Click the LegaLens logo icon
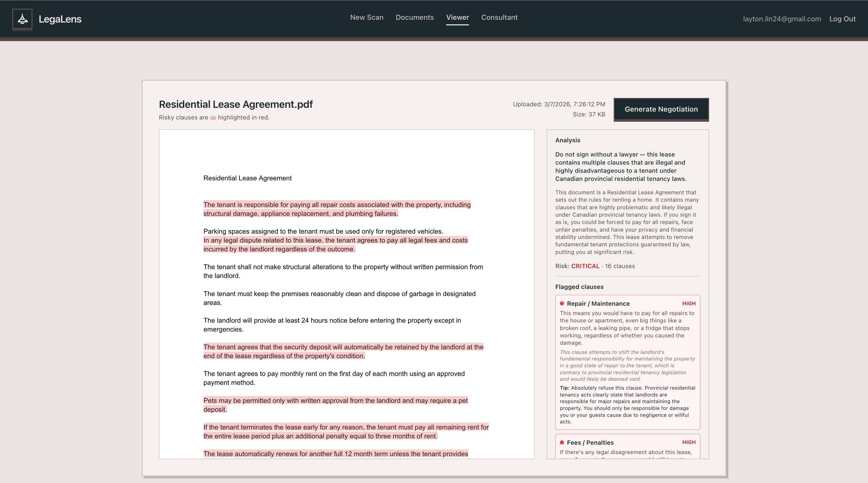The image size is (868, 483). (22, 19)
